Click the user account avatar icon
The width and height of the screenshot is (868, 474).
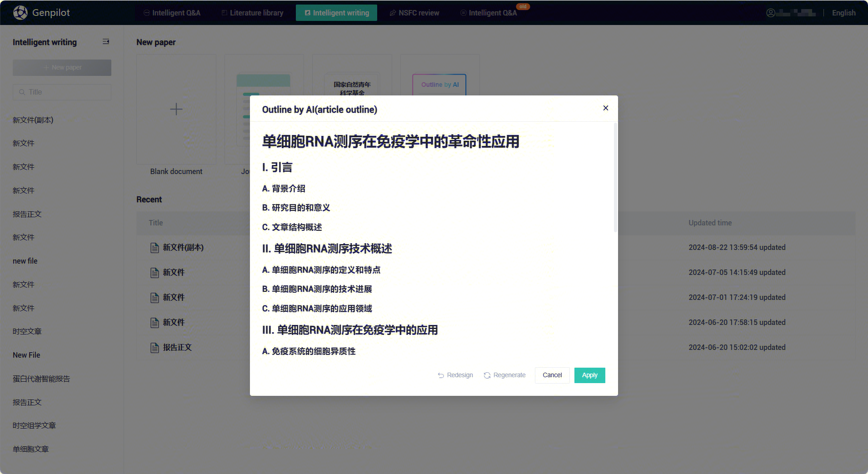click(770, 13)
